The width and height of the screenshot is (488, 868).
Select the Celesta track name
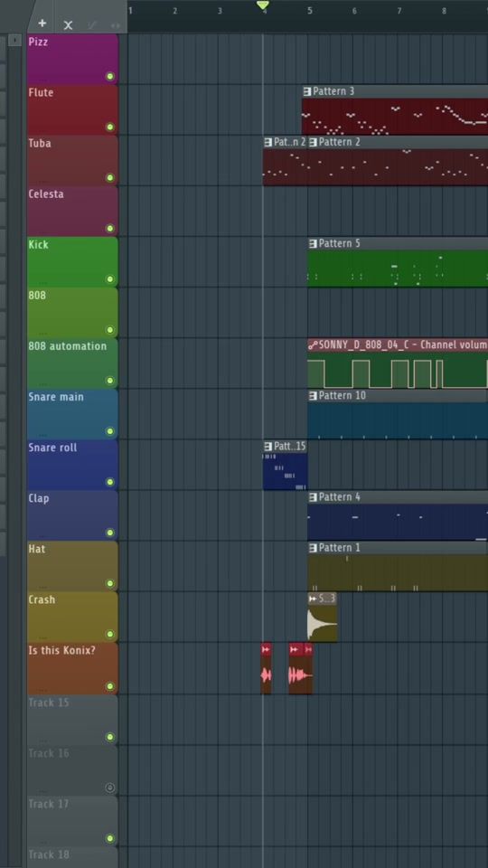(46, 194)
